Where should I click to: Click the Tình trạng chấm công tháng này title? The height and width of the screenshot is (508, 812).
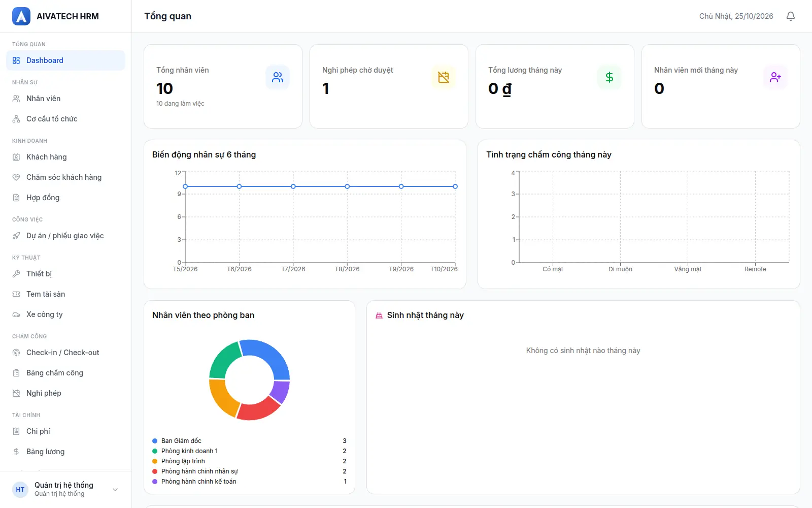pos(549,154)
